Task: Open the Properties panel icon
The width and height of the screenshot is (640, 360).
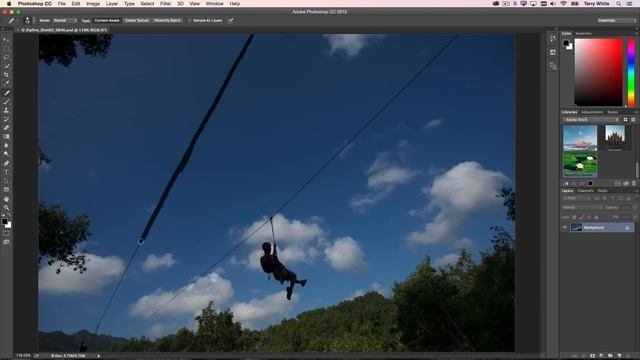Action: (x=553, y=52)
